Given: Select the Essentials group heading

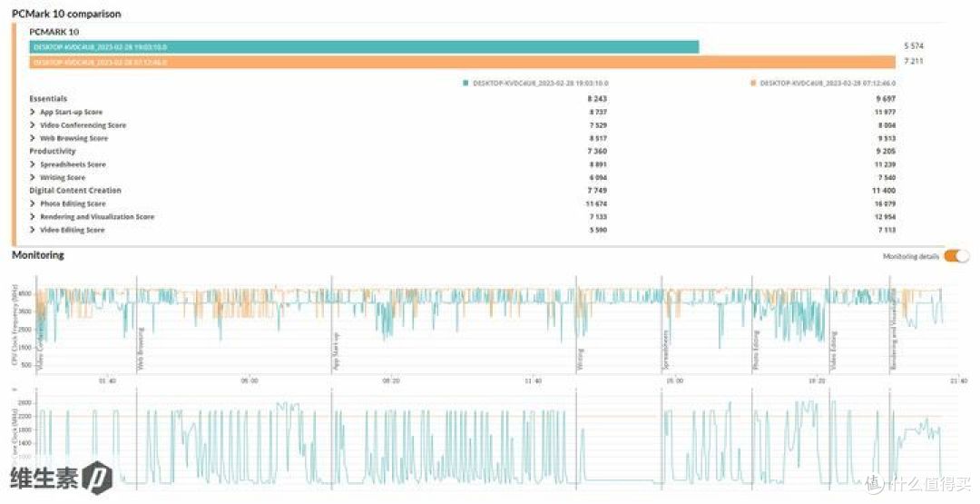Looking at the screenshot, I should click(48, 99).
